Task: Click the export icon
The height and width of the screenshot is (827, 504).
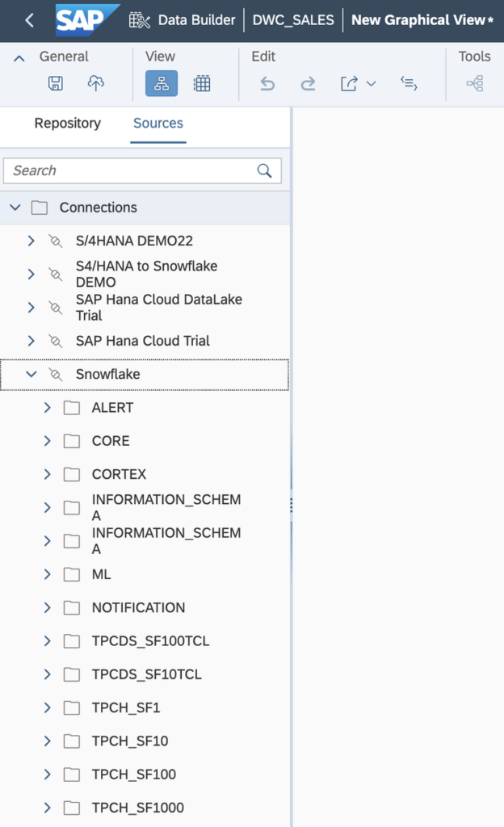Action: (x=348, y=83)
